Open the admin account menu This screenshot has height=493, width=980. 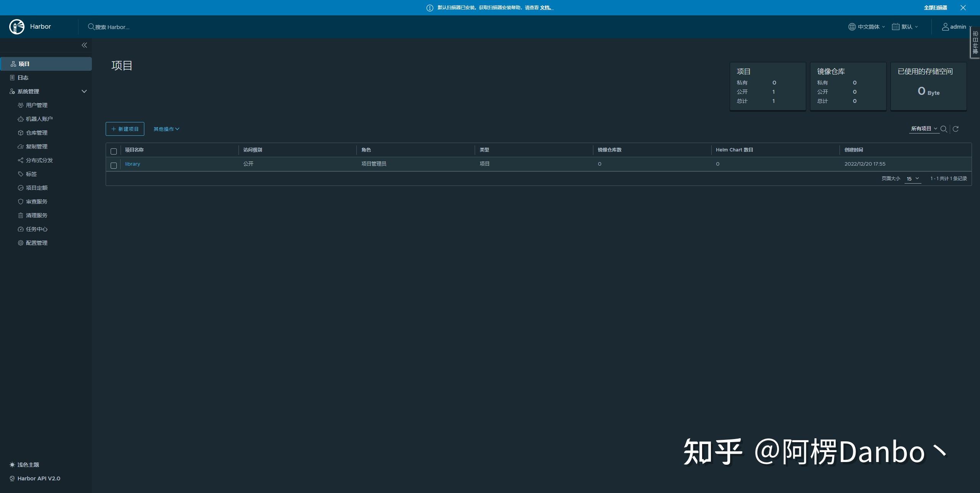955,26
